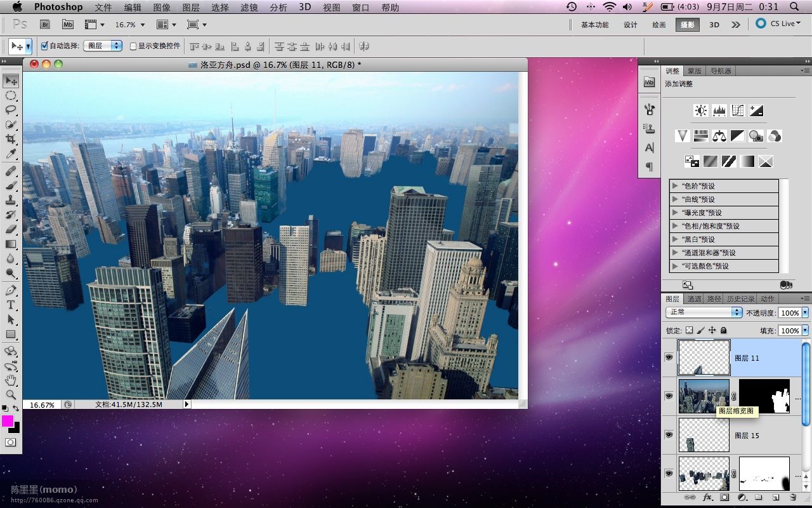Switch to the 绘画 workspace
This screenshot has height=508, width=812.
pyautogui.click(x=659, y=25)
